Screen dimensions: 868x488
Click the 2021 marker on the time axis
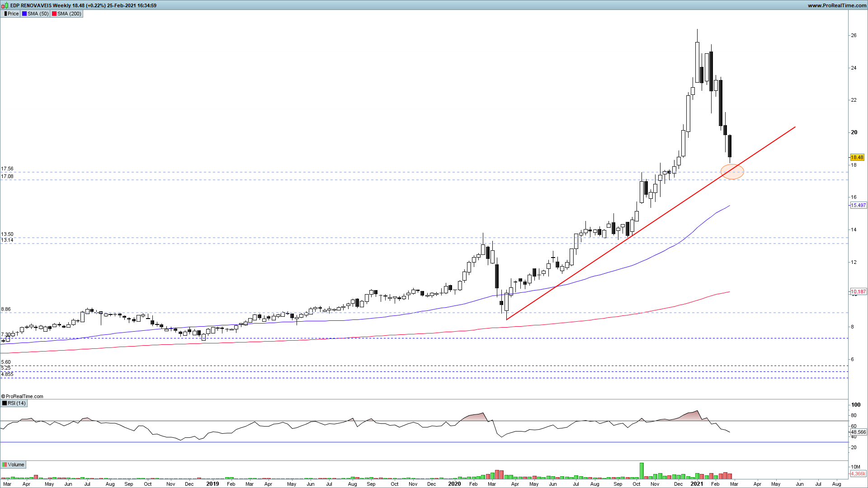point(697,483)
